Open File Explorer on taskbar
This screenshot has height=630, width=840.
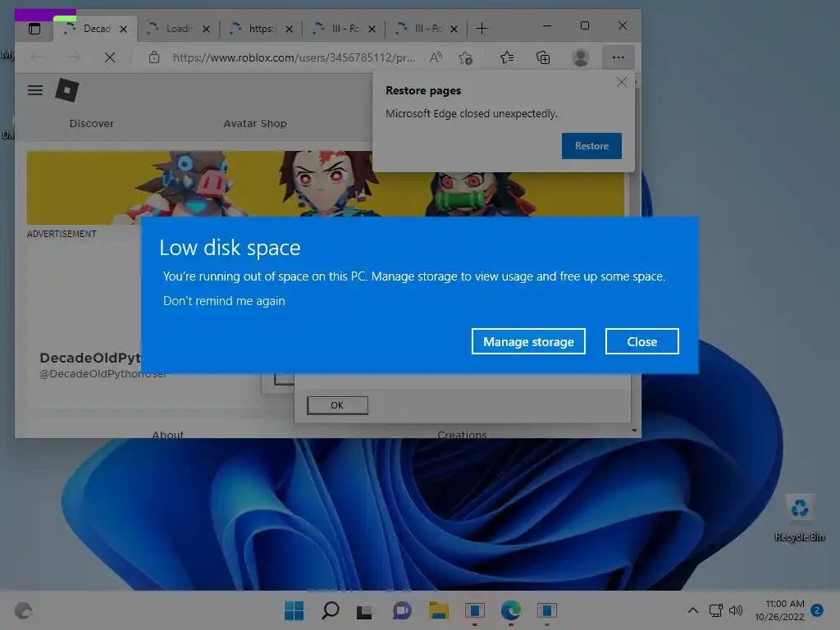coord(438,610)
